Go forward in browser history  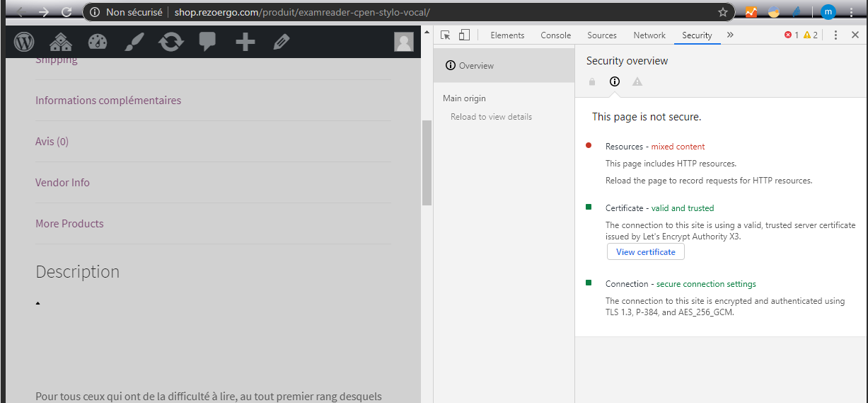click(x=44, y=12)
